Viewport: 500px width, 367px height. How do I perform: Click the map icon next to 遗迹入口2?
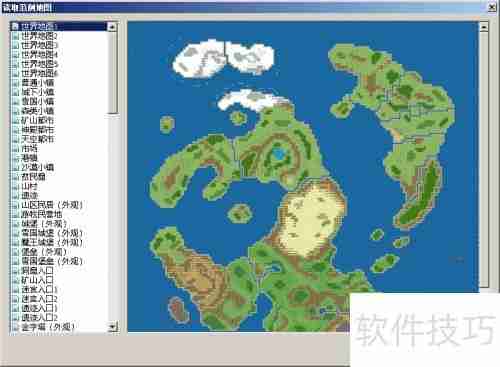point(15,317)
